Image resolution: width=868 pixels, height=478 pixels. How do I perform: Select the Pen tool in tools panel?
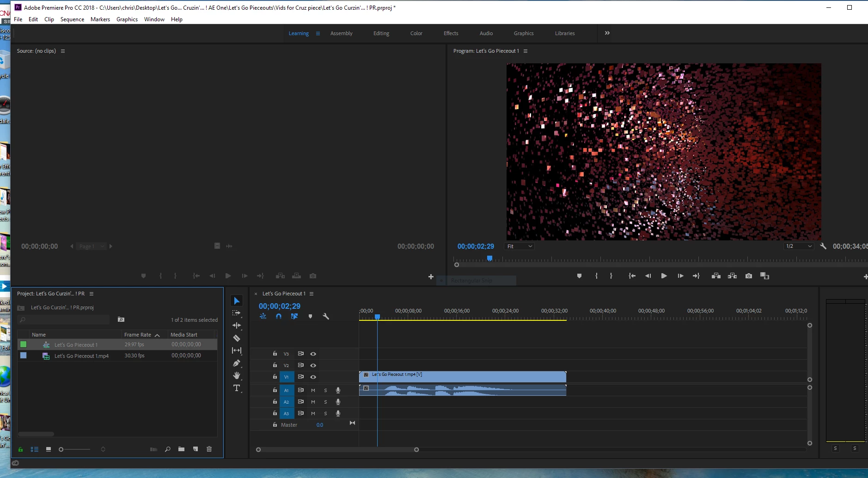[237, 363]
